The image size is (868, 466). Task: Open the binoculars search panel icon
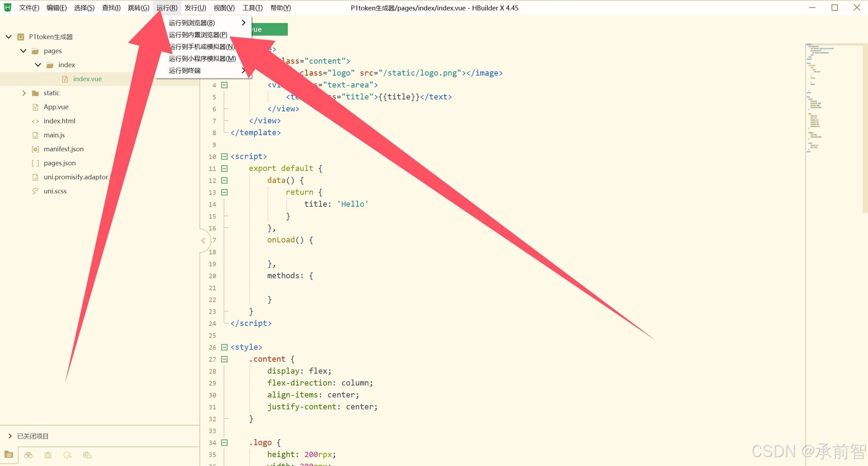click(x=28, y=455)
